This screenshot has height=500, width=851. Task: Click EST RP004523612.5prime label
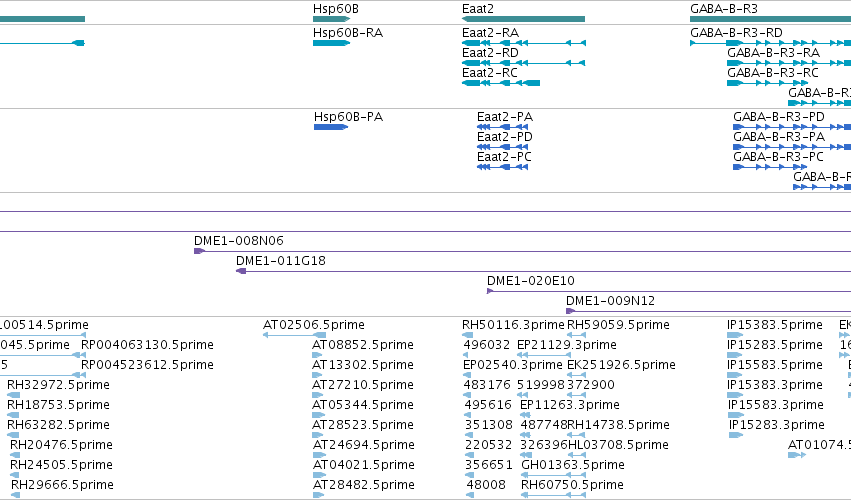[x=147, y=365]
